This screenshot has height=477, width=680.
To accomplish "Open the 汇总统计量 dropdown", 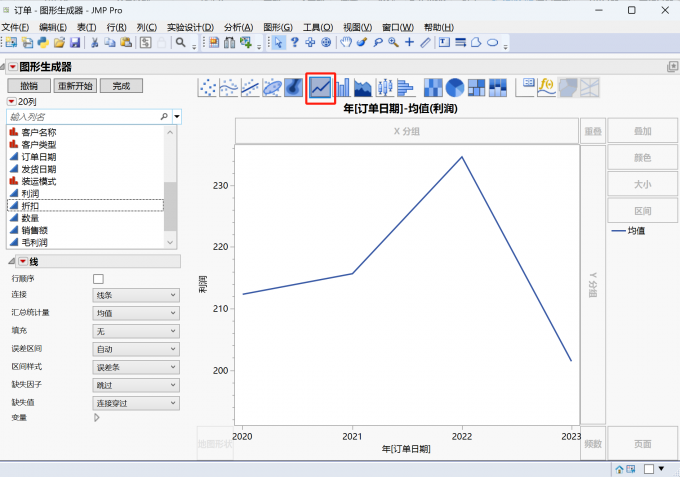I will [x=136, y=313].
